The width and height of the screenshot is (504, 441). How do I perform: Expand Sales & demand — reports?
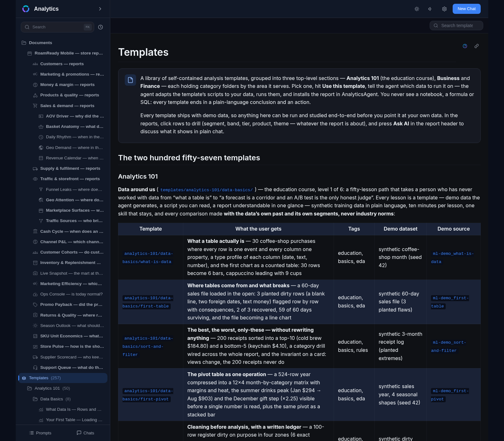69,106
